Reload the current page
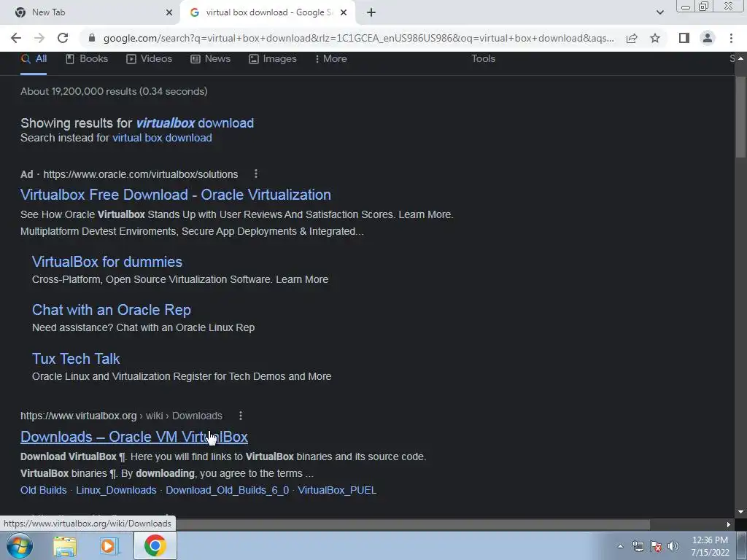This screenshot has height=560, width=747. [63, 38]
